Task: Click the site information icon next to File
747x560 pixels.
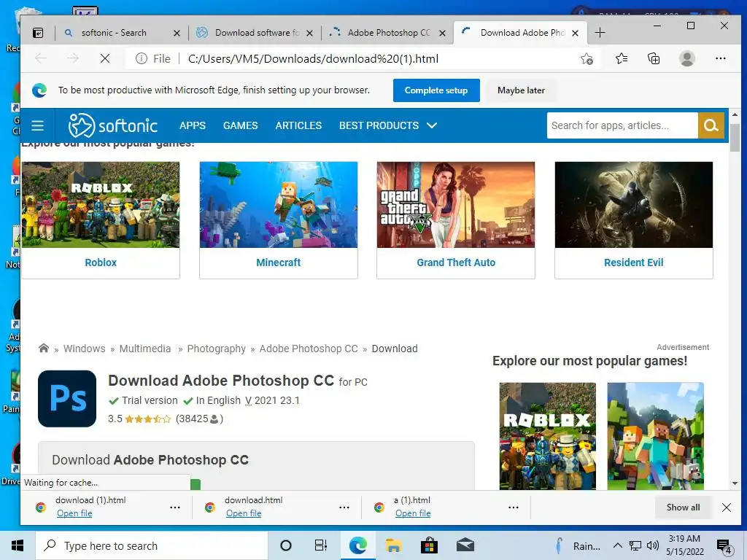Action: click(141, 58)
